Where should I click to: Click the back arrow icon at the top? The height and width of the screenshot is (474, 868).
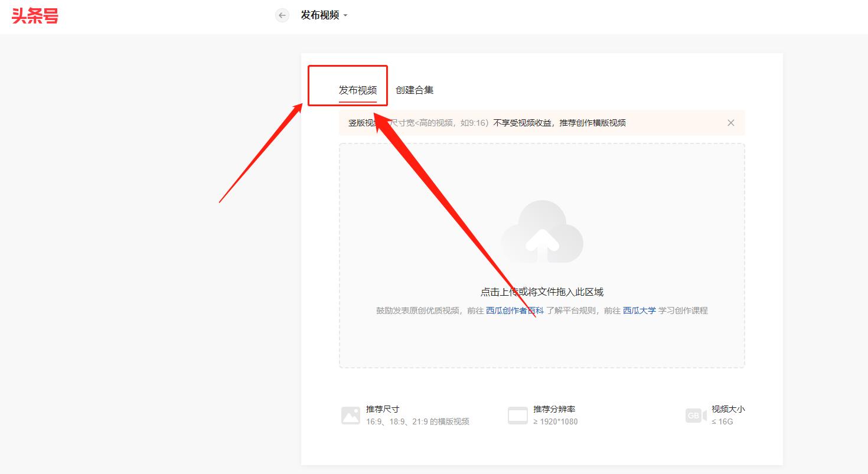[282, 15]
